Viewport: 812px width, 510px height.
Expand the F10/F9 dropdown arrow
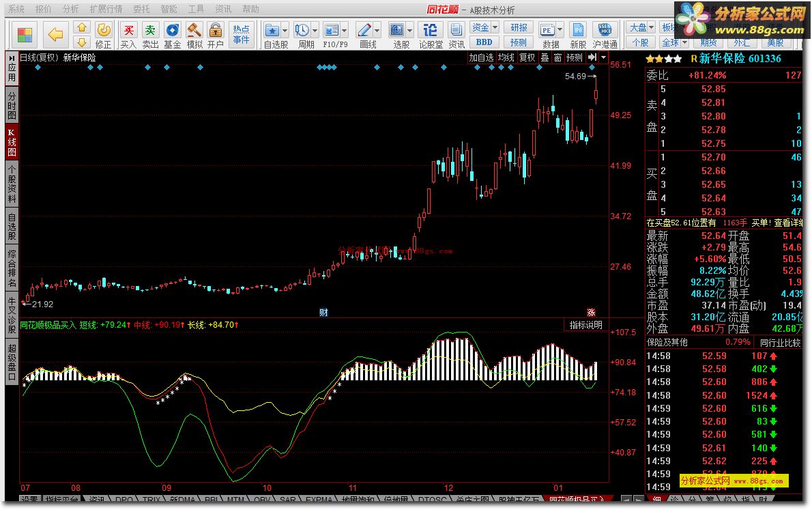(345, 31)
